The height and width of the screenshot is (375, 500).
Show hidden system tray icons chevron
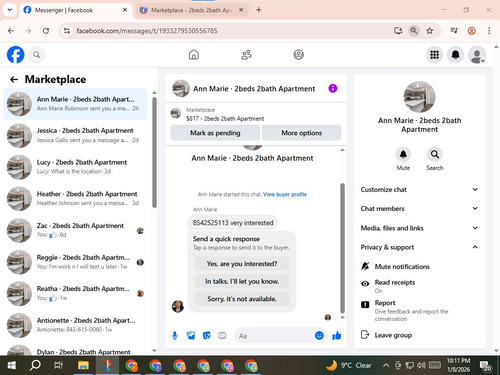386,365
